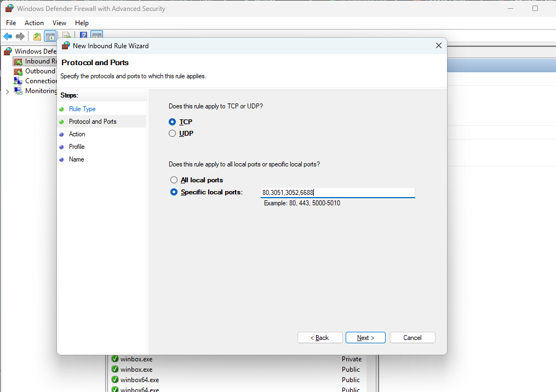This screenshot has height=392, width=556.
Task: Click the Inbound Rules brick arrow icon
Action: 18,62
